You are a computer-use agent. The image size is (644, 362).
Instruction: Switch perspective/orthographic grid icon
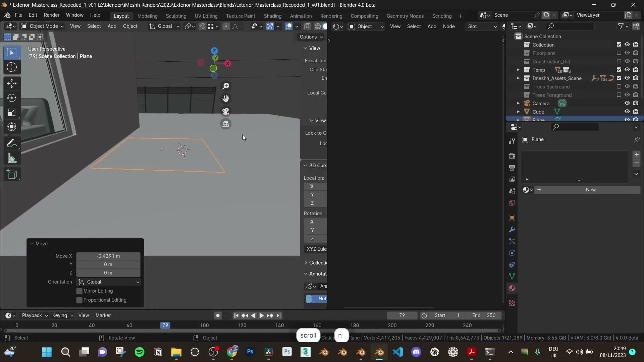226,124
